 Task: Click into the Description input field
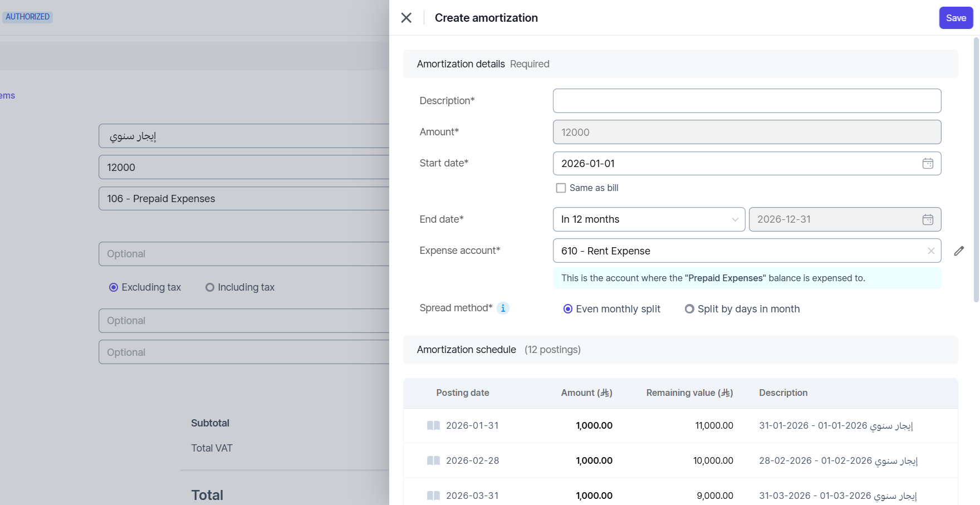pyautogui.click(x=746, y=101)
